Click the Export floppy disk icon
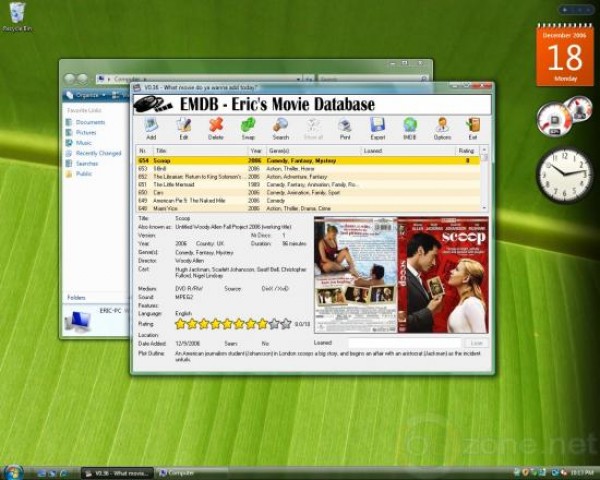The image size is (600, 480). tap(377, 125)
